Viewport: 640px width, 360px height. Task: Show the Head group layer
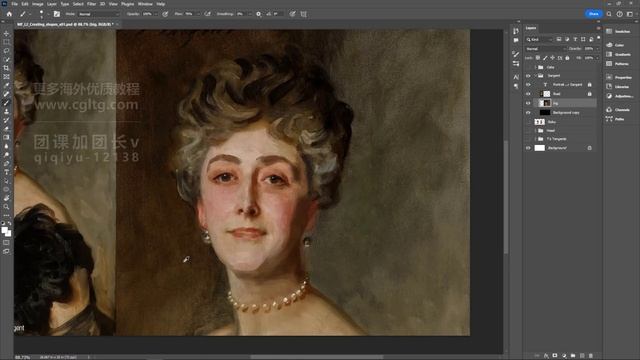pyautogui.click(x=528, y=131)
